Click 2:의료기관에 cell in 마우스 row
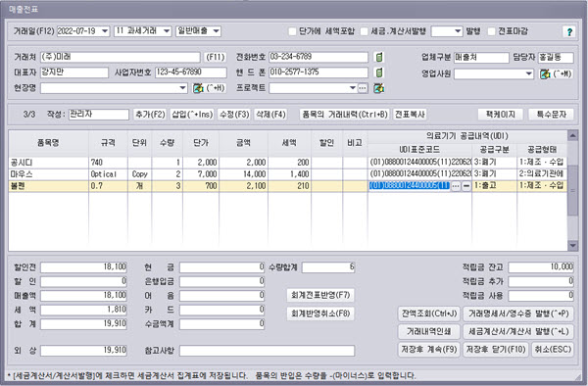Image resolution: width=588 pixels, height=386 pixels. 542,174
